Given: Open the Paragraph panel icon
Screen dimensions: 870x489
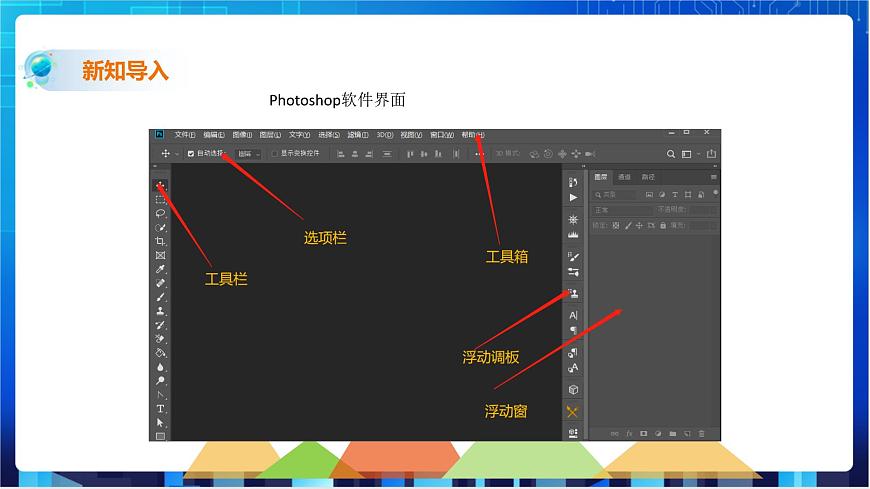Looking at the screenshot, I should (x=573, y=331).
